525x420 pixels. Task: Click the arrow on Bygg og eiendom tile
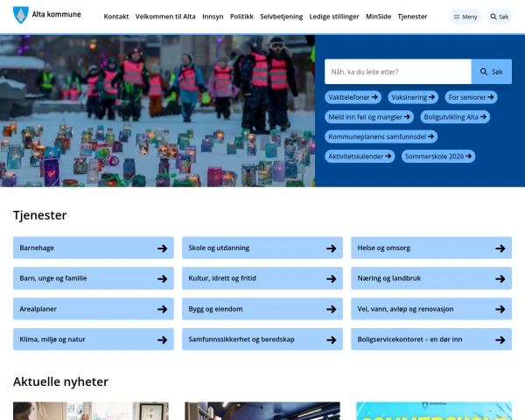tap(332, 309)
